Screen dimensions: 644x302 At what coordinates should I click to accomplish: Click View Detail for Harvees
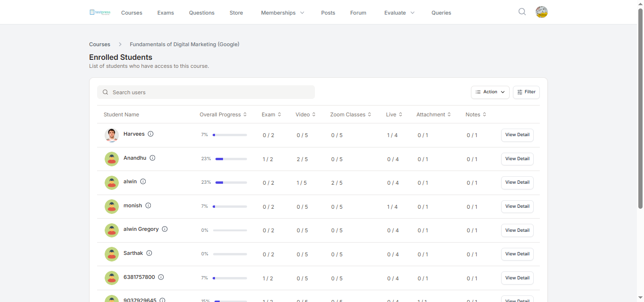click(x=517, y=135)
